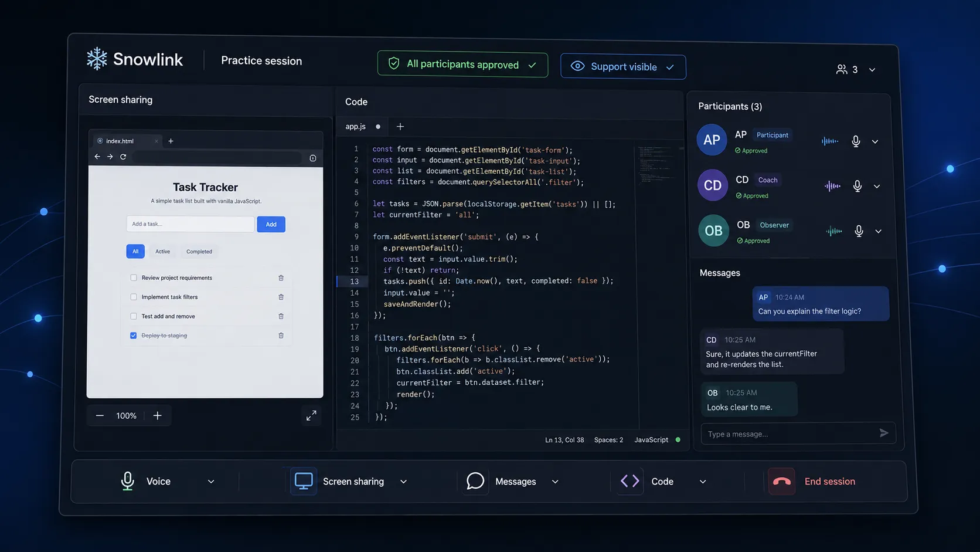Check 'Implement task filters' checkbox
980x552 pixels.
[134, 297]
